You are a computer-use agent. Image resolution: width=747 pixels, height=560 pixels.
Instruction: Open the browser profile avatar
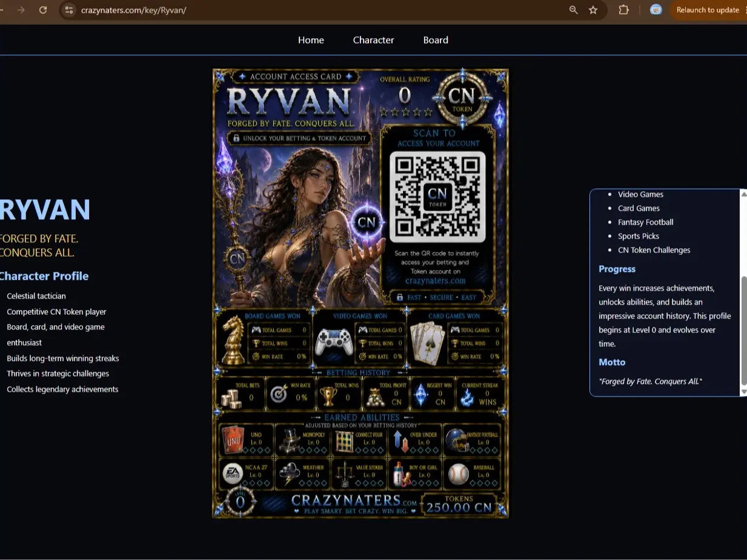pos(656,10)
